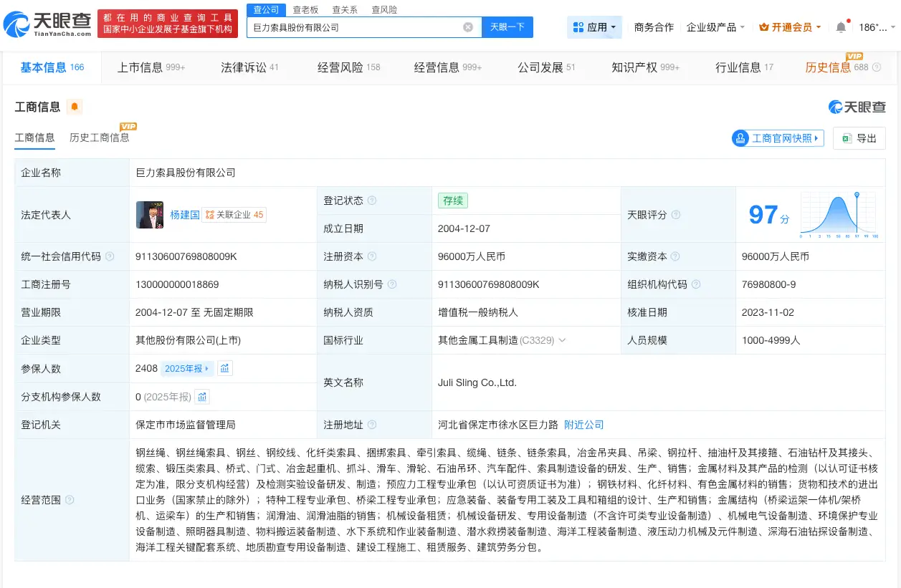Click help icon next to 登记状态
This screenshot has height=588, width=901.
[372, 201]
